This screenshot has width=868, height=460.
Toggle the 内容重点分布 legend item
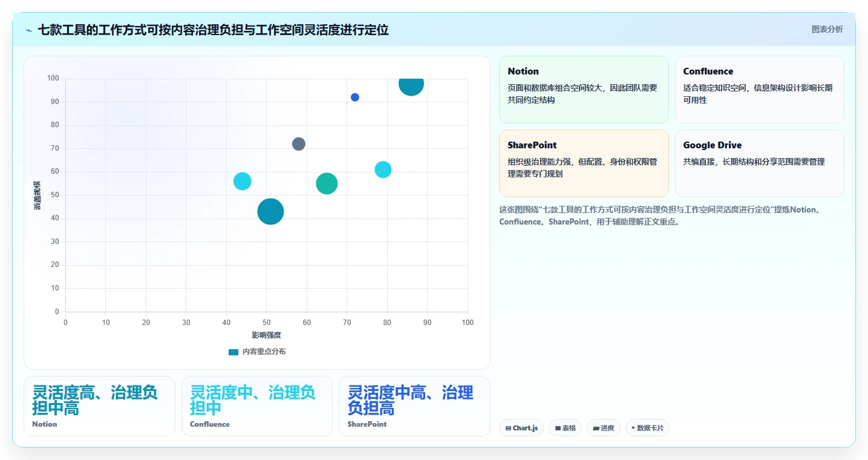[257, 352]
